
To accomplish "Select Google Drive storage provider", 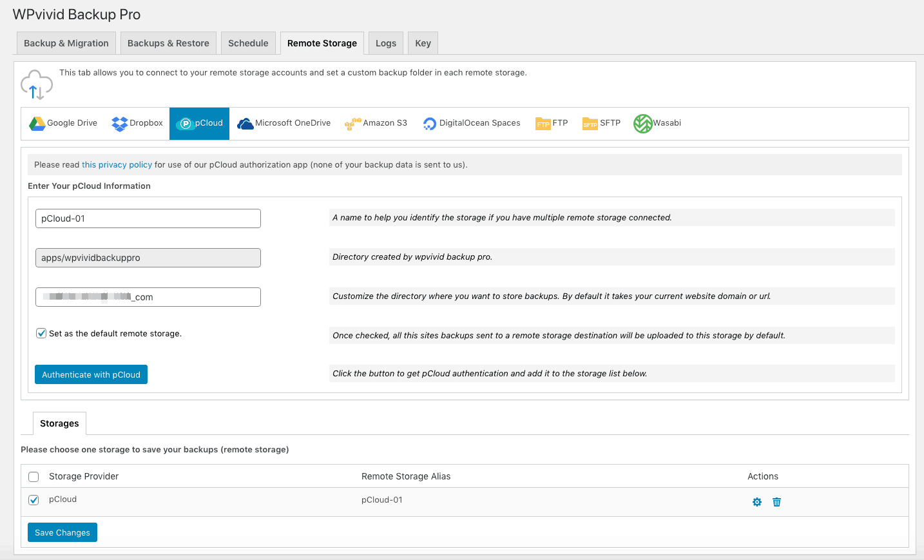I will click(63, 123).
